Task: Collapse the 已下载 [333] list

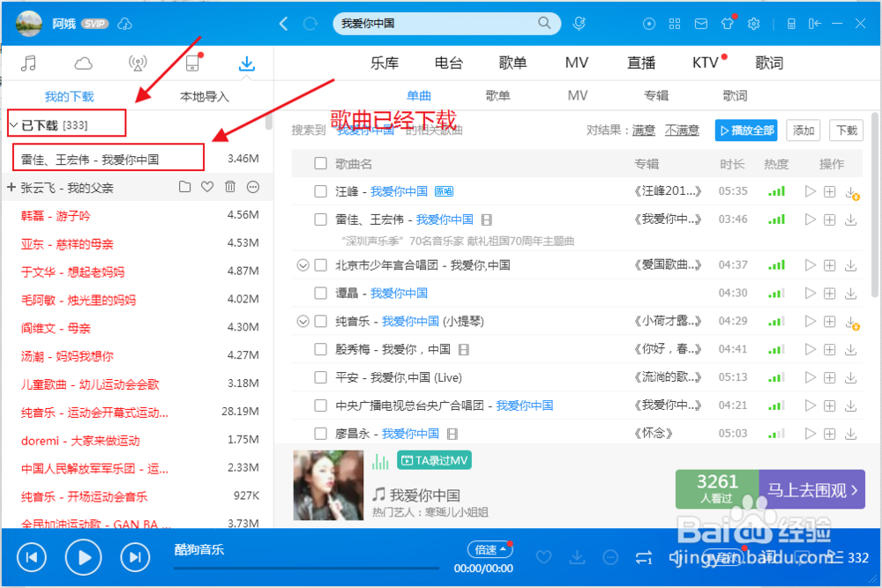Action: pyautogui.click(x=13, y=125)
